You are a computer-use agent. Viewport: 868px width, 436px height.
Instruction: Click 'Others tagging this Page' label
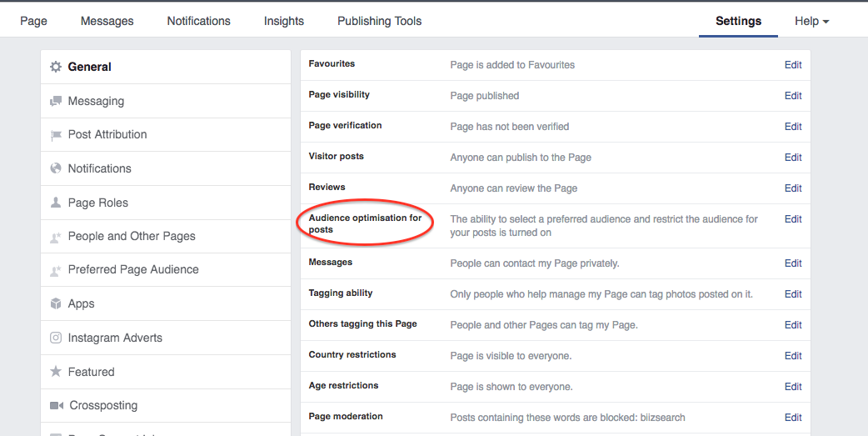pos(362,324)
